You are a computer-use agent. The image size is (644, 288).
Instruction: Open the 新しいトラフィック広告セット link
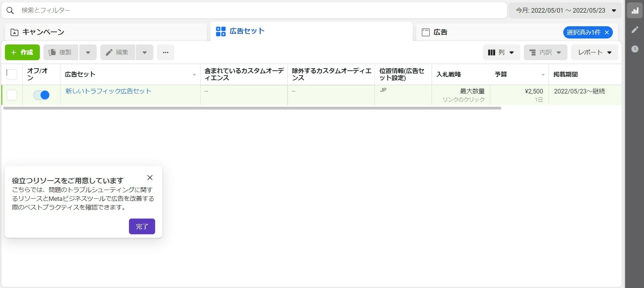coord(108,91)
